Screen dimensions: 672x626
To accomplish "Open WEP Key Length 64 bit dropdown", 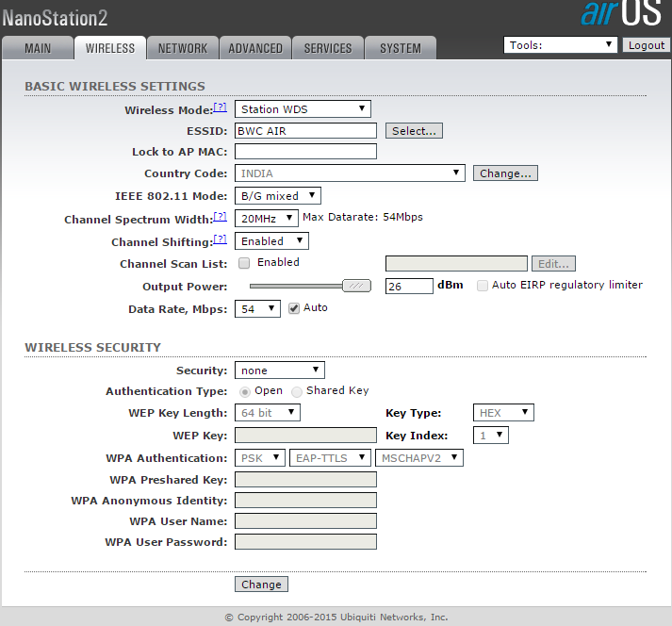I will pyautogui.click(x=268, y=413).
